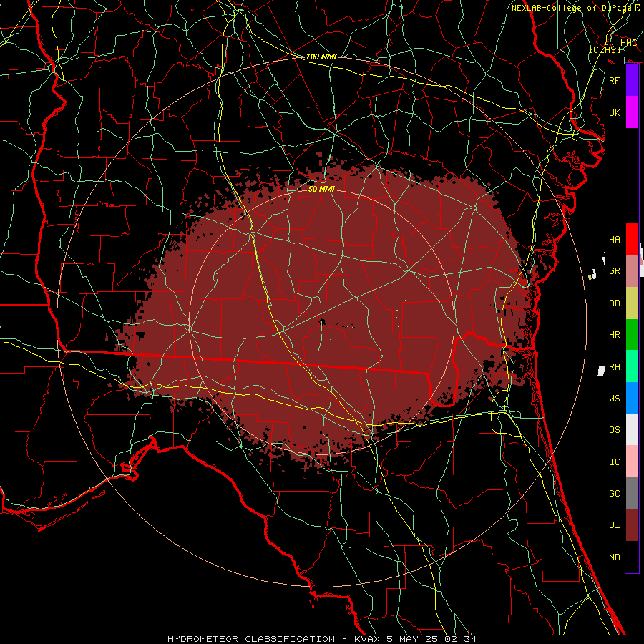This screenshot has height=644, width=644.
Task: Click the RF legend label
Action: pyautogui.click(x=615, y=80)
